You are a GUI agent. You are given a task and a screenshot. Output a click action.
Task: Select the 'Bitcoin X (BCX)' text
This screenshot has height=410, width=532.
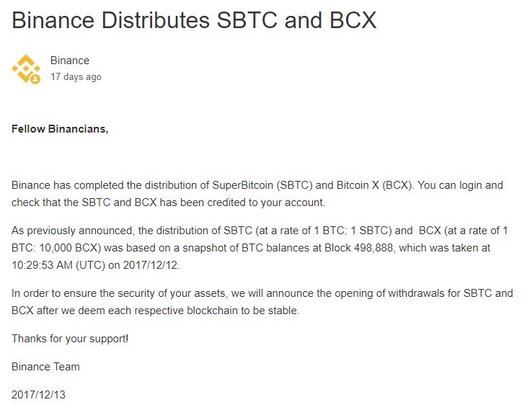pyautogui.click(x=374, y=185)
